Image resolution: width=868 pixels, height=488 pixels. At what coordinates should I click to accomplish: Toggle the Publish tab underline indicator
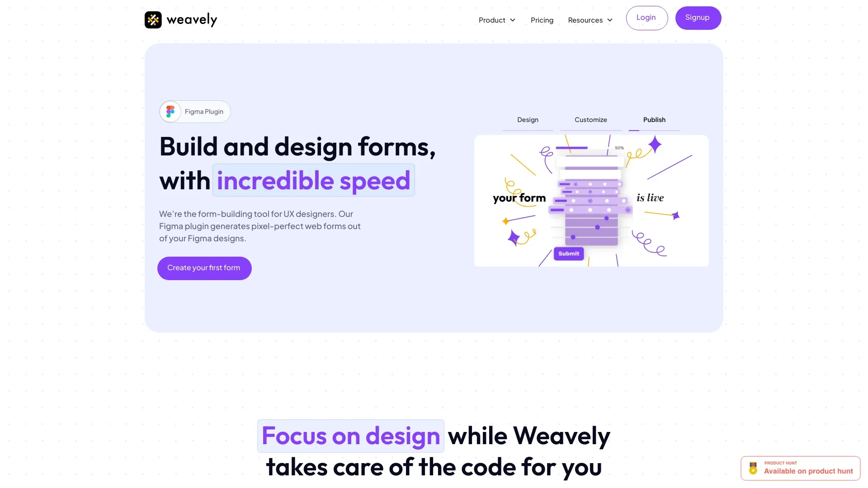point(654,130)
